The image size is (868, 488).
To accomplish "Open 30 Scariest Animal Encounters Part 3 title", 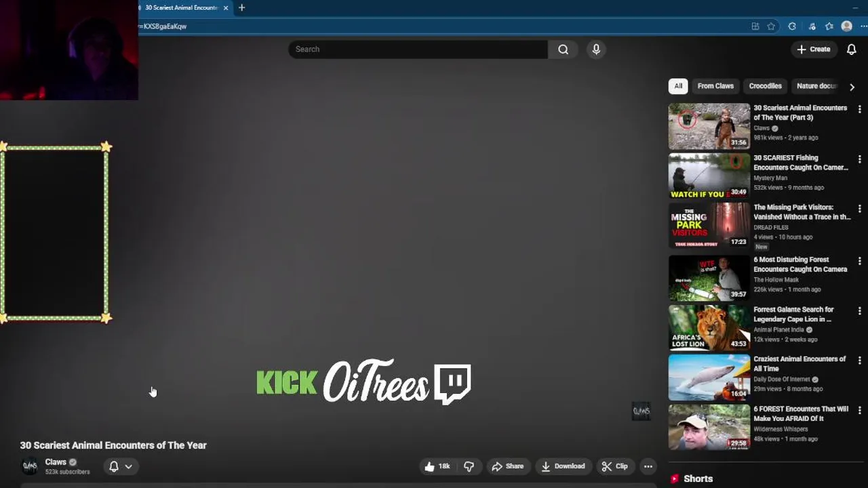I will [800, 113].
